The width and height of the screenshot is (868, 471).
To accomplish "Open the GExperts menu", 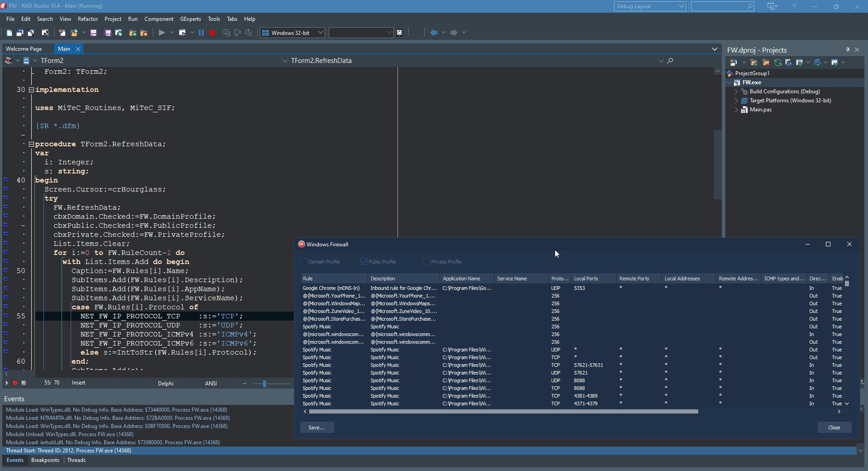I will pos(191,19).
